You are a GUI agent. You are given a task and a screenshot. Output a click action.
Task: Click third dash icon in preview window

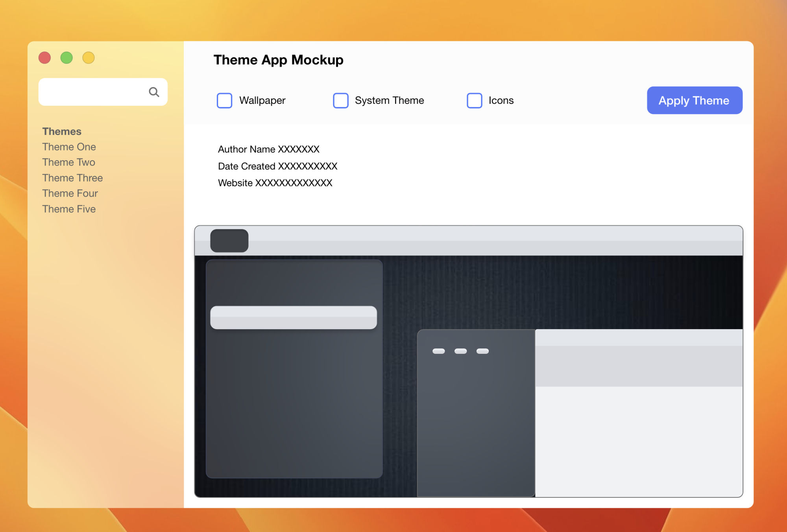click(483, 351)
